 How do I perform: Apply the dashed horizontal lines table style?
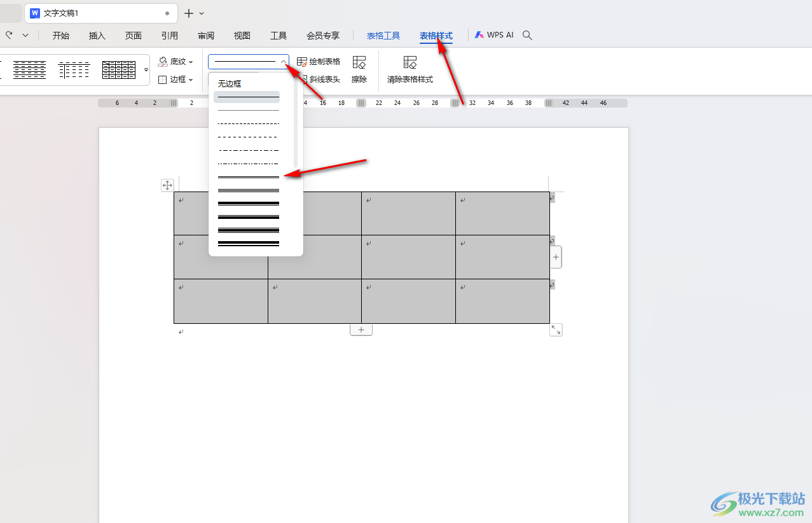pyautogui.click(x=29, y=70)
